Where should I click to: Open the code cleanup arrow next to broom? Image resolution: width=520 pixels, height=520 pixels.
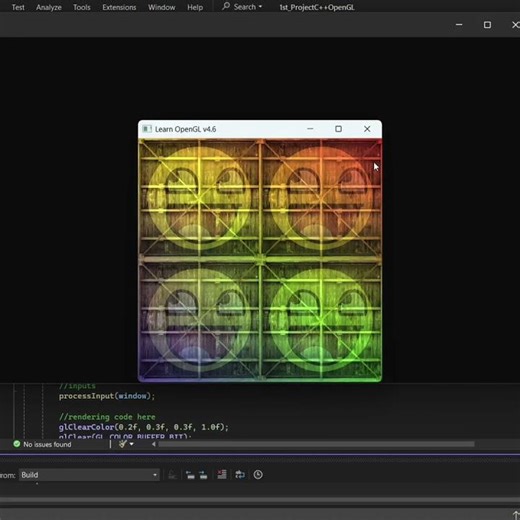132,444
